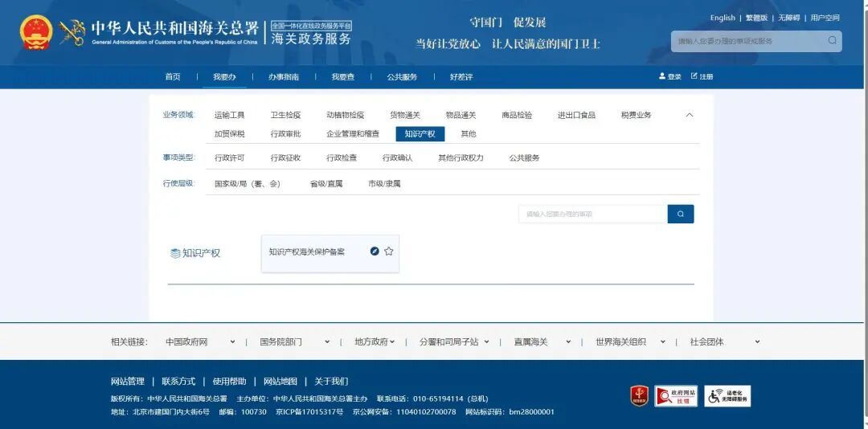
Task: Expand the 世界海关组织 dropdown
Action: (x=662, y=342)
